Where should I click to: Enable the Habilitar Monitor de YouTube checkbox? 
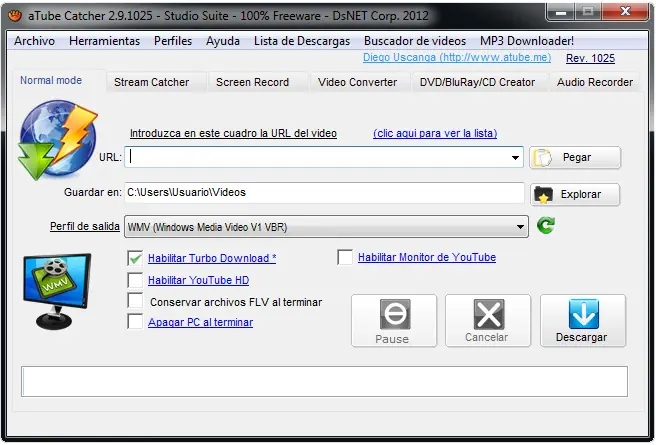pos(345,257)
